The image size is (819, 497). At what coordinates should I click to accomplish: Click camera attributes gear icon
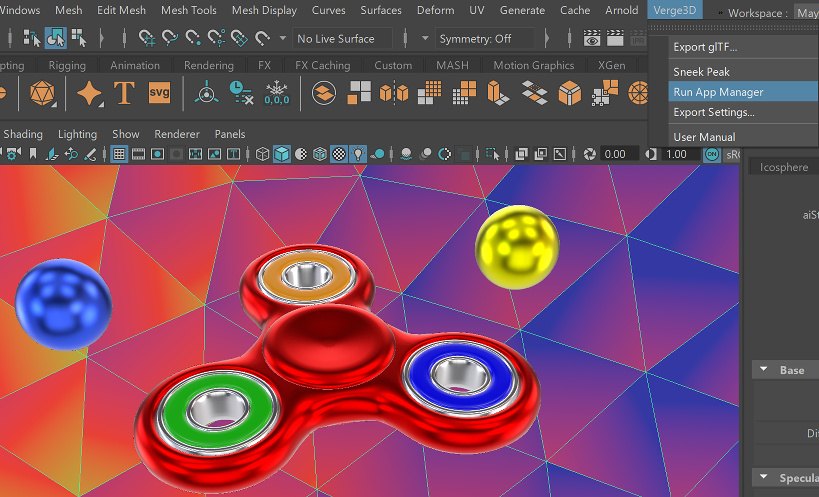pyautogui.click(x=14, y=154)
